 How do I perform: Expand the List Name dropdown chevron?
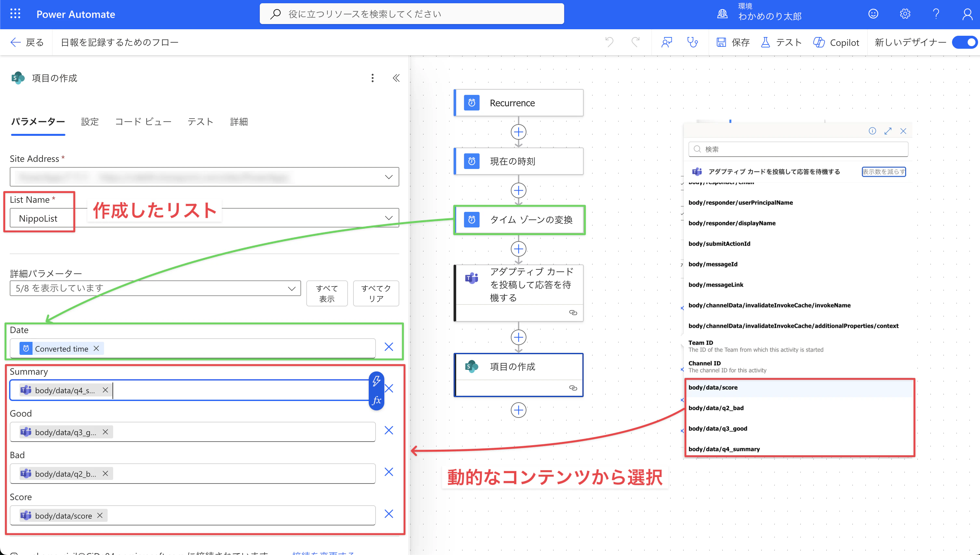coord(389,218)
